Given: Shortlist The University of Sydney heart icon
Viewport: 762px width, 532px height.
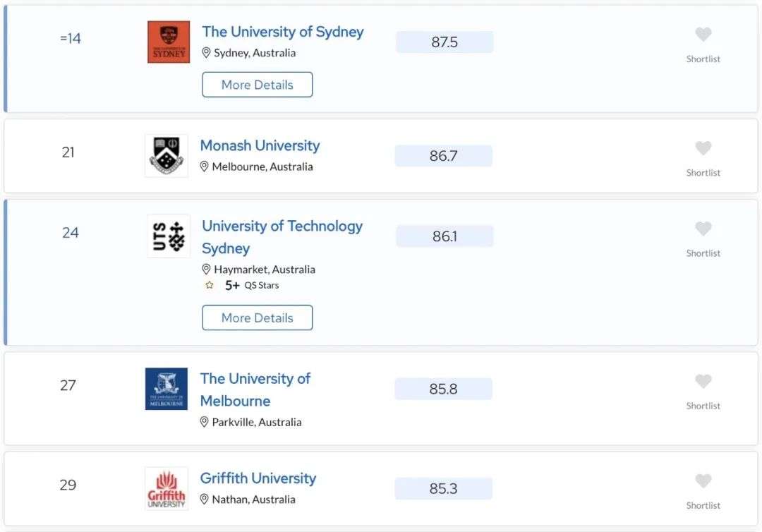Looking at the screenshot, I should pos(703,34).
